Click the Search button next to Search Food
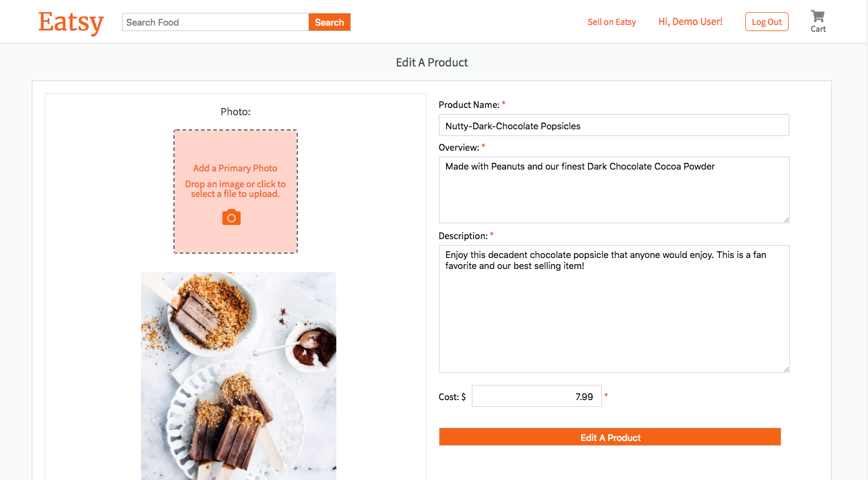Screen dimensions: 868x480 click(329, 22)
